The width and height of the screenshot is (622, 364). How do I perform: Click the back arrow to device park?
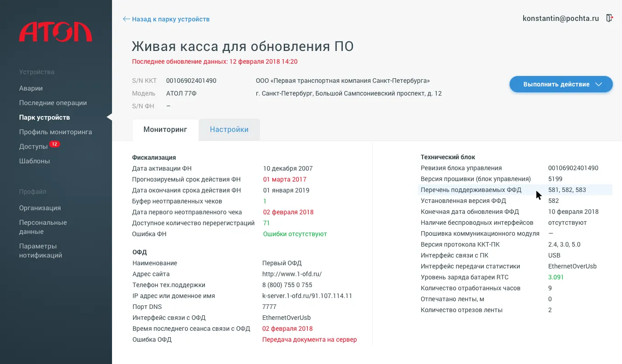(126, 19)
